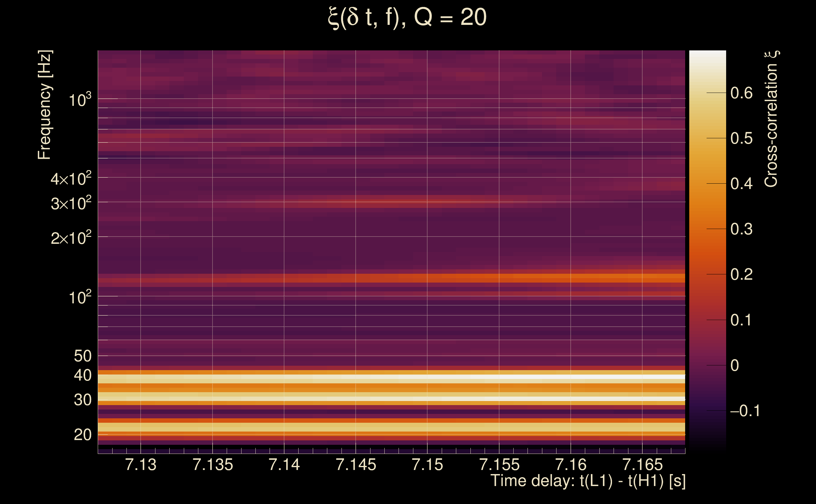Select the 7.145 x-axis tick label

356,465
